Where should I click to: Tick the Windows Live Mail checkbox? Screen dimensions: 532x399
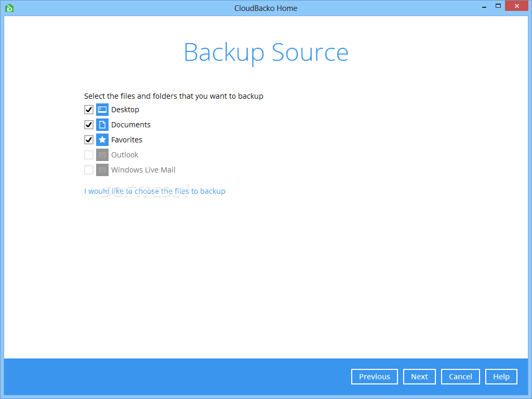pos(88,170)
